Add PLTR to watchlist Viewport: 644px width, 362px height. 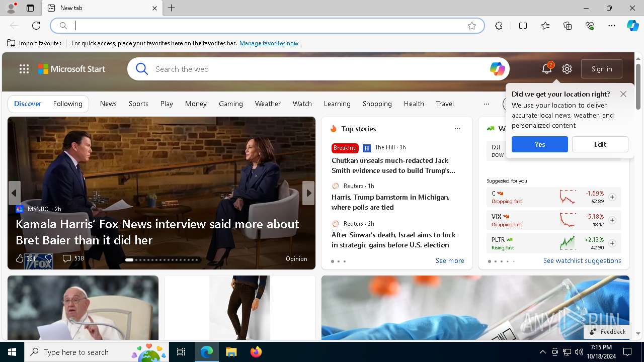tap(612, 243)
